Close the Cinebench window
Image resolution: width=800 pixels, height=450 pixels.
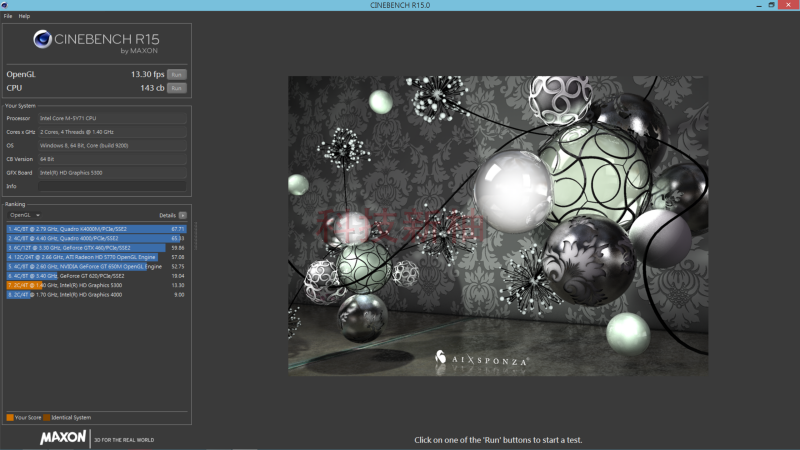788,5
